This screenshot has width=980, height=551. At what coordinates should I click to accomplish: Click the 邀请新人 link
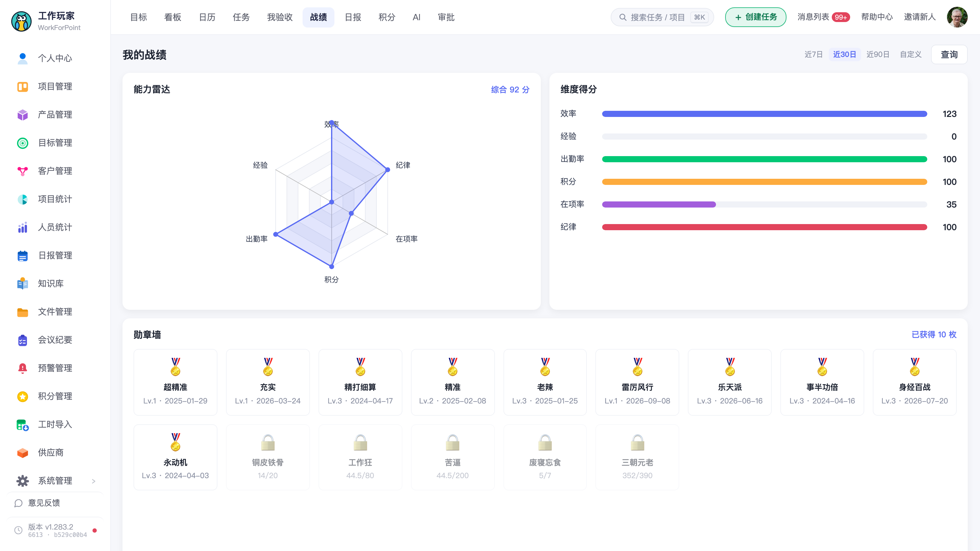(919, 17)
